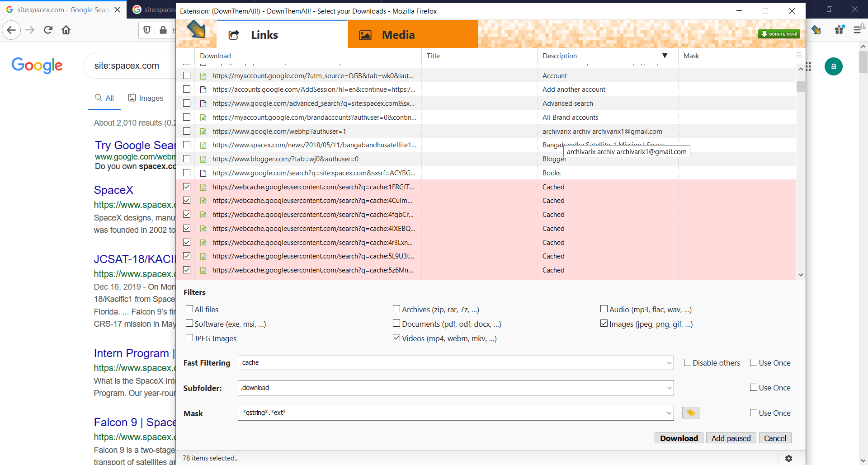Check the box for the advanced_search row
This screenshot has width=868, height=465.
click(x=187, y=103)
